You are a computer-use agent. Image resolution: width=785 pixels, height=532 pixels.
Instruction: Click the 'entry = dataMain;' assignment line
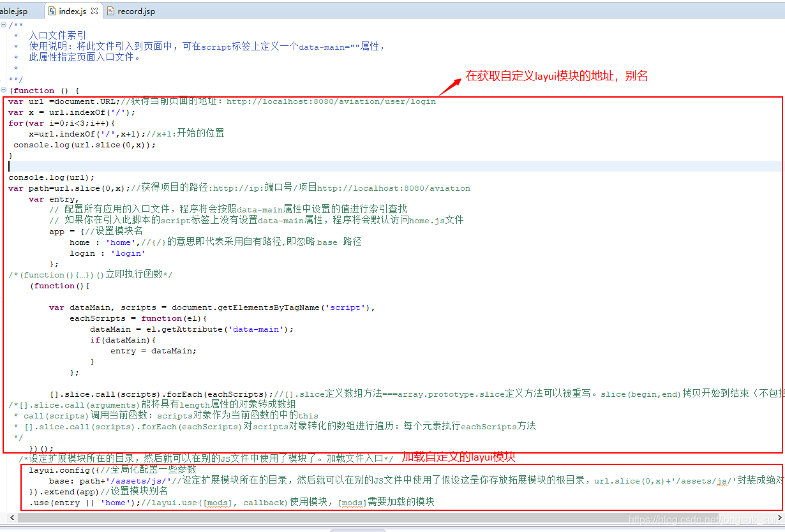pos(154,350)
